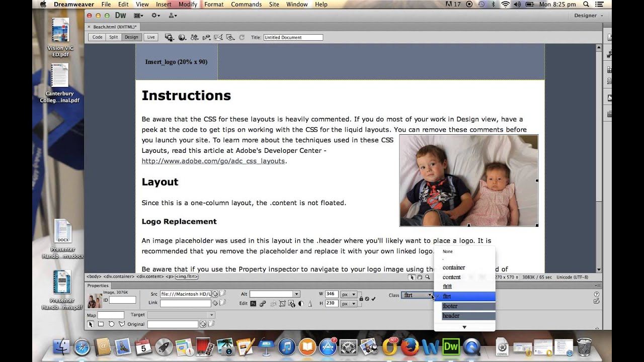Browse for Src file folder icon
Viewport: 644px width, 362px height.
pos(223,294)
